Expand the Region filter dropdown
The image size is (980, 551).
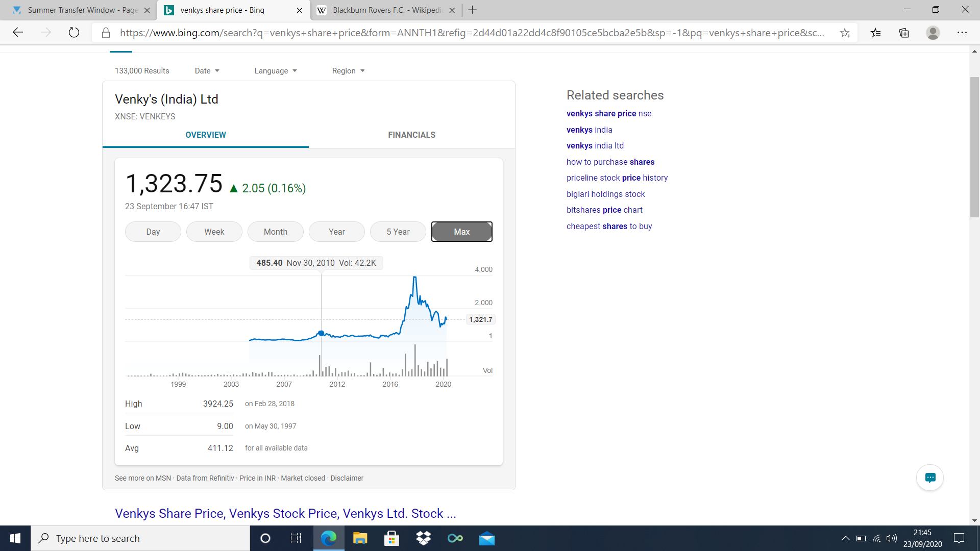coord(348,71)
